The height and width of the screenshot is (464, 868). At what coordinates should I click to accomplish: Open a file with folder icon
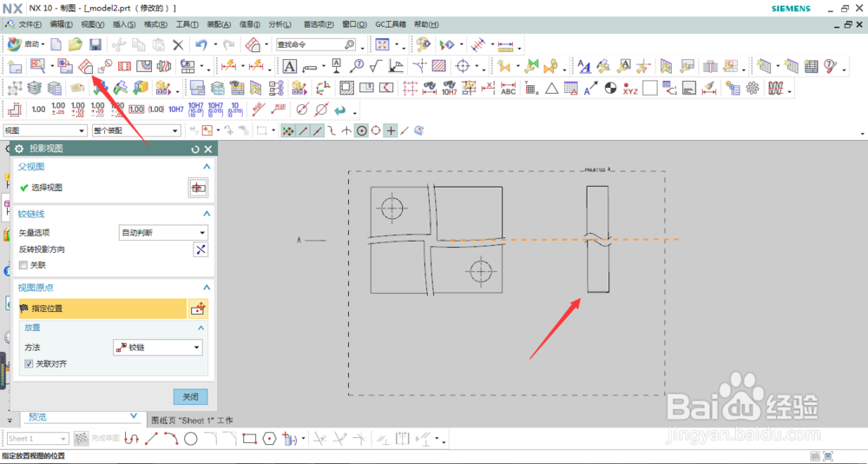coord(75,44)
